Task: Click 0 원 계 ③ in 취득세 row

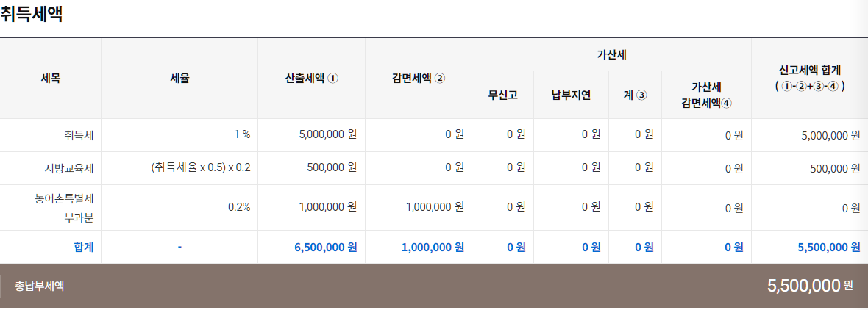Action: click(x=644, y=134)
